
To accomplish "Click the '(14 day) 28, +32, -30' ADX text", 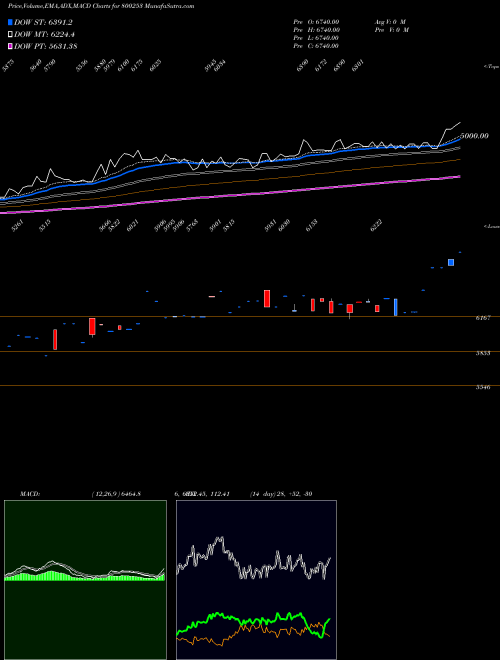I will tap(281, 494).
